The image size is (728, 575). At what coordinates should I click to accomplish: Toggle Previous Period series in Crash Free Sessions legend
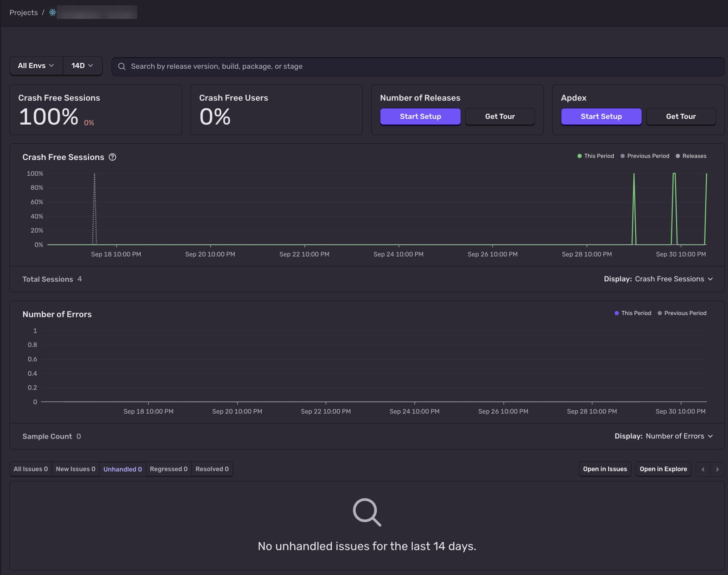645,156
